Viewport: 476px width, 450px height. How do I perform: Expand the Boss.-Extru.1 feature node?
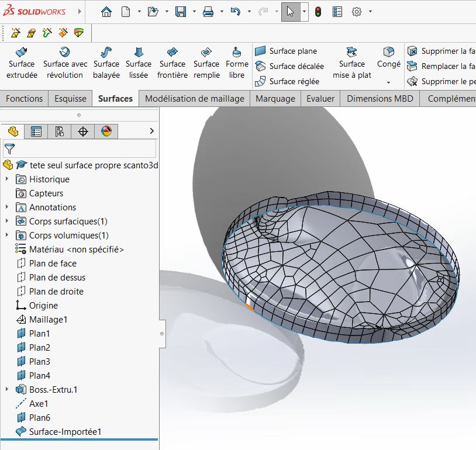[7, 389]
